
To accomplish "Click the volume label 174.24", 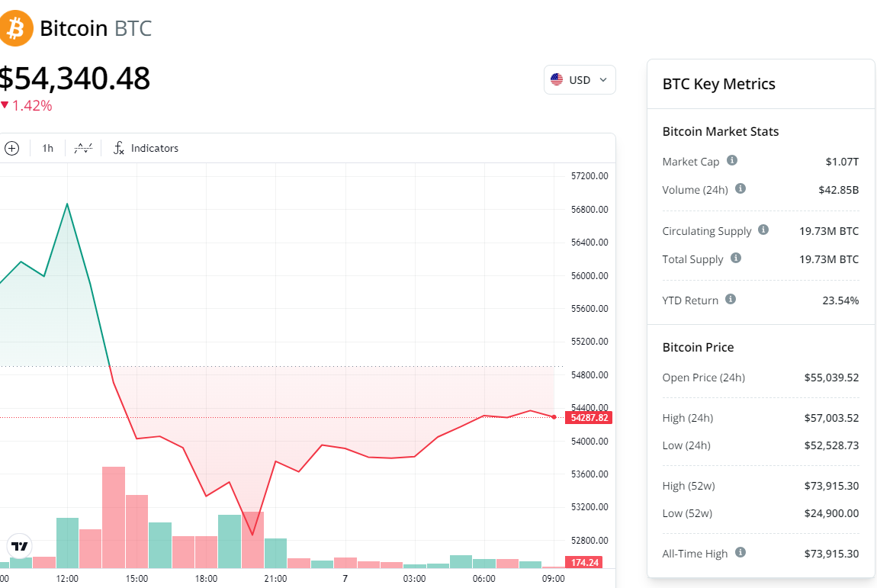I will click(x=584, y=563).
